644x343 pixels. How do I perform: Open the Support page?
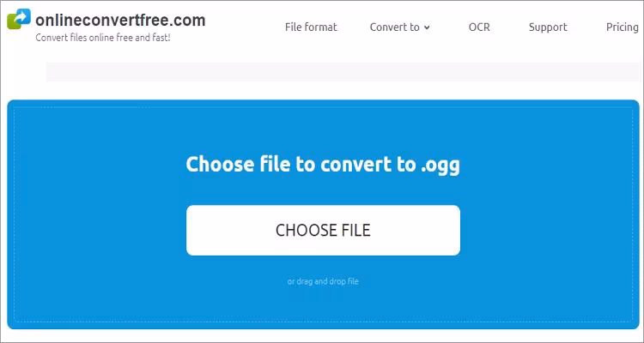(548, 27)
